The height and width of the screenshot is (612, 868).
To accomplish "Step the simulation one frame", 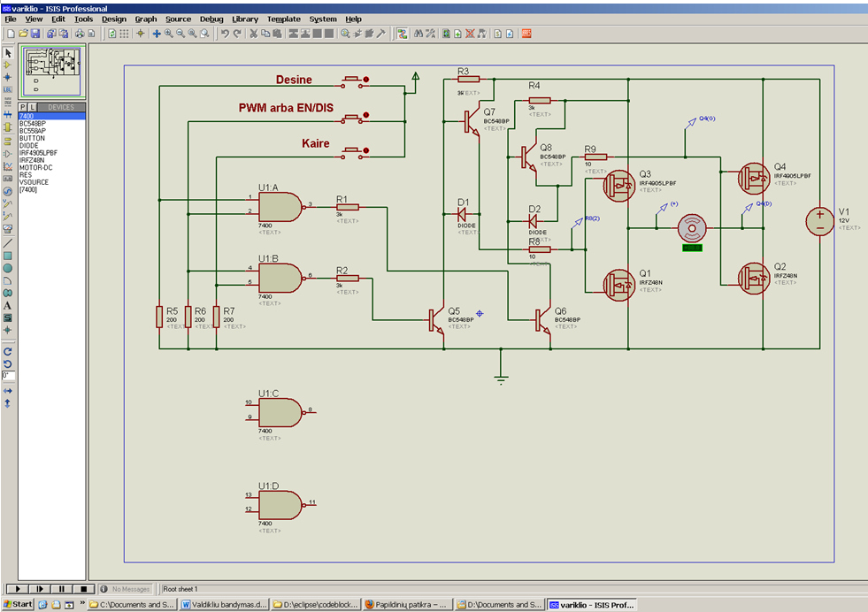I will pyautogui.click(x=39, y=589).
